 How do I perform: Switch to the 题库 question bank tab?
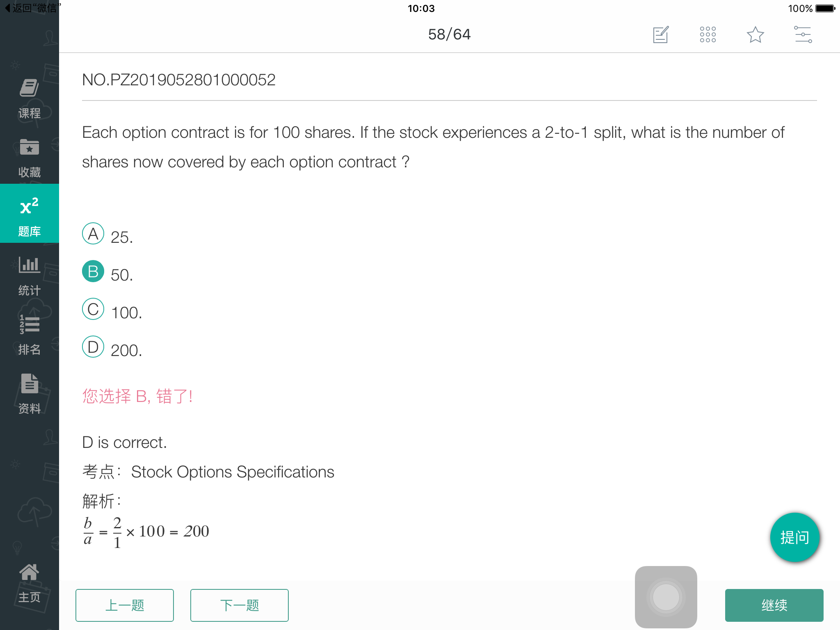(30, 213)
